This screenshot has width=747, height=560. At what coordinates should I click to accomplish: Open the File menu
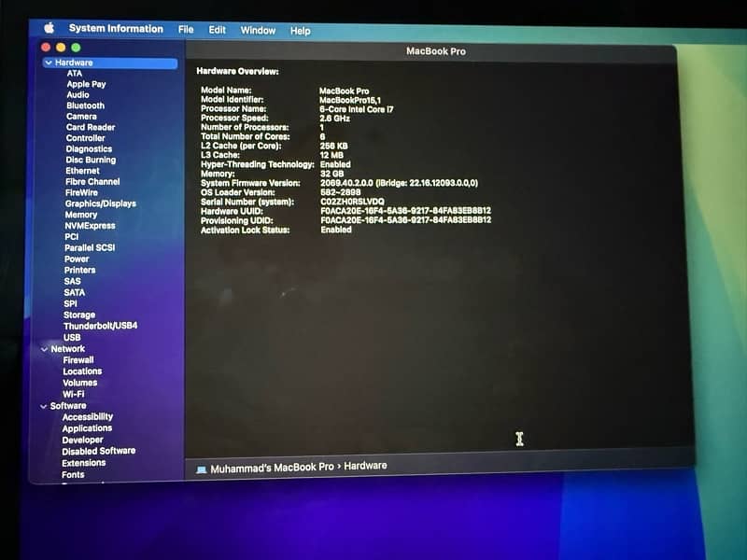point(186,30)
